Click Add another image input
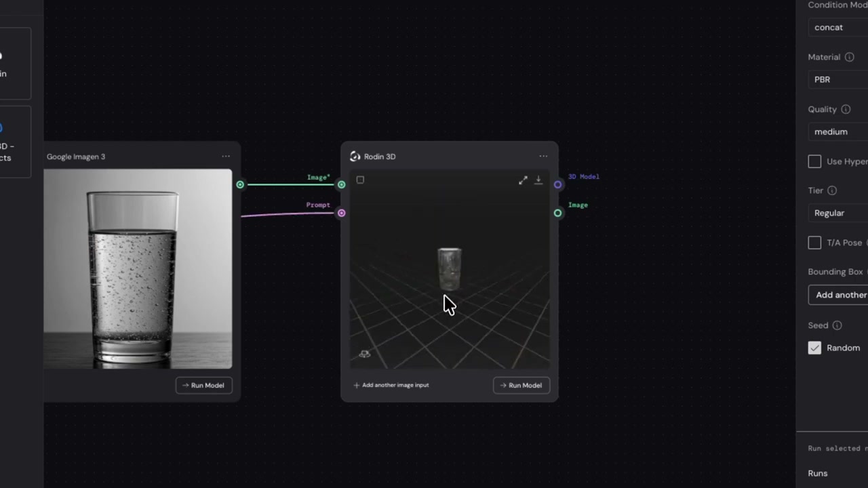This screenshot has height=488, width=868. pyautogui.click(x=391, y=385)
